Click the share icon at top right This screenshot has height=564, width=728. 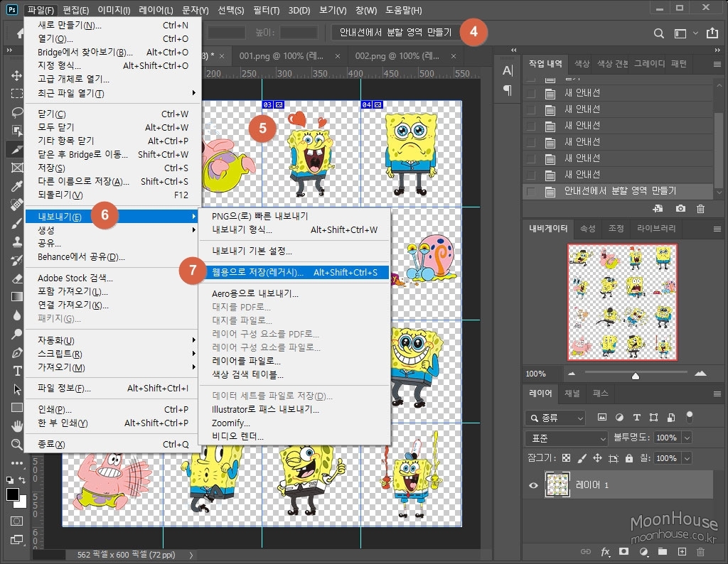click(x=712, y=33)
